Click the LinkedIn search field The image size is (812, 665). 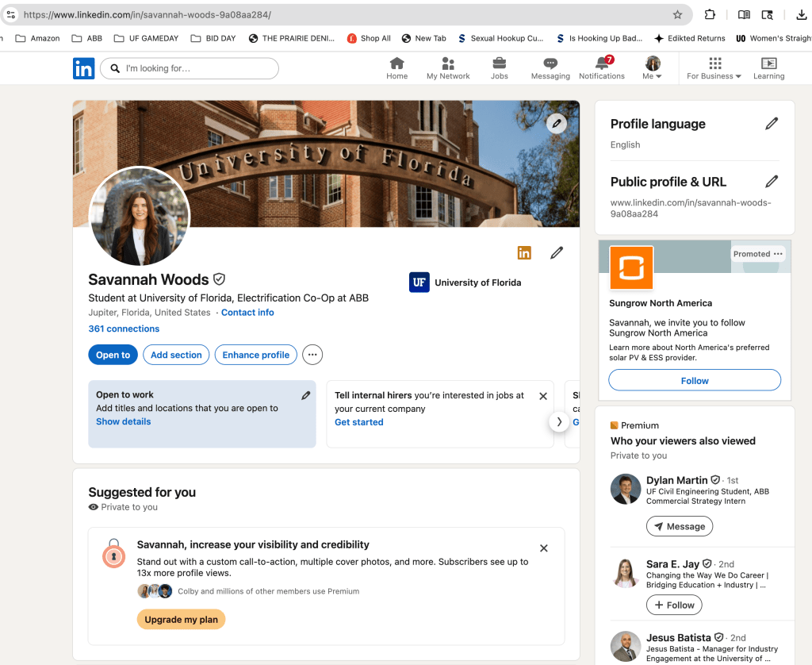click(x=190, y=69)
